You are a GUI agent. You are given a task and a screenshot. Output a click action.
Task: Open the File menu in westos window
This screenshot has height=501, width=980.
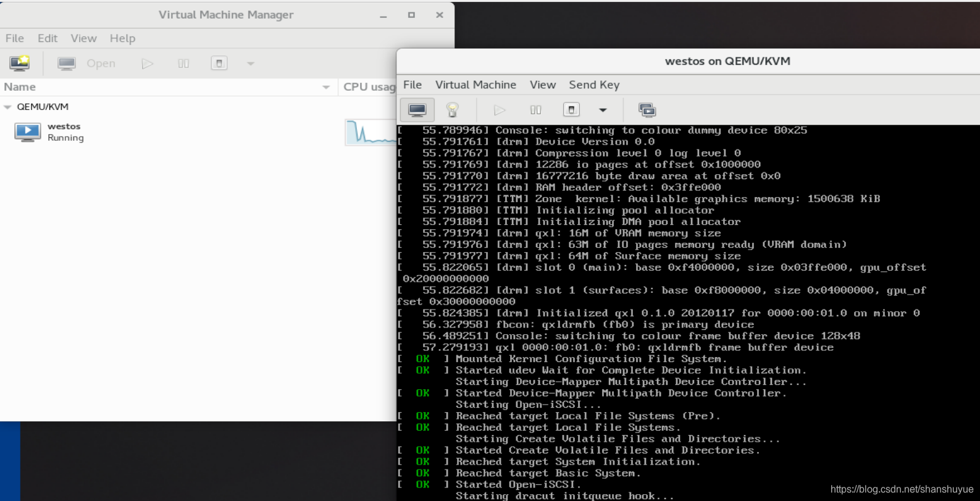(413, 85)
